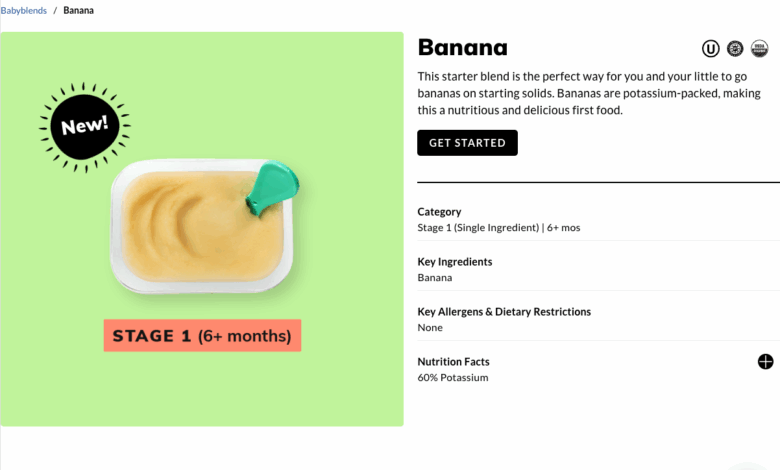This screenshot has height=470, width=780.
Task: Select the Category section heading
Action: (439, 212)
